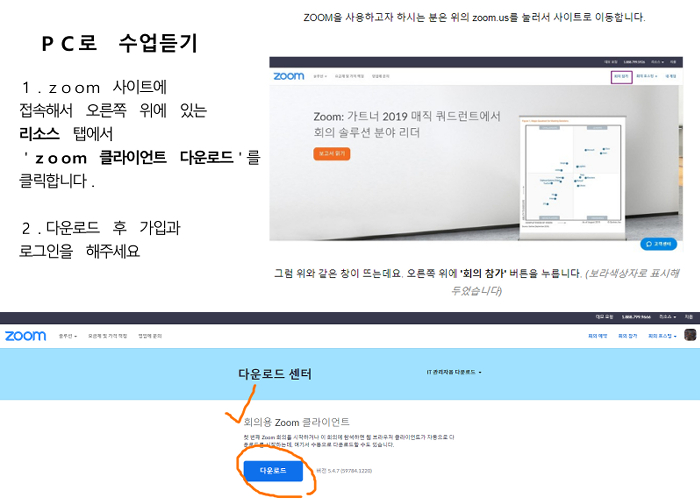Click 회의 참가 in the upper homepage screenshot
Image resolution: width=700 pixels, height=500 pixels.
[621, 76]
